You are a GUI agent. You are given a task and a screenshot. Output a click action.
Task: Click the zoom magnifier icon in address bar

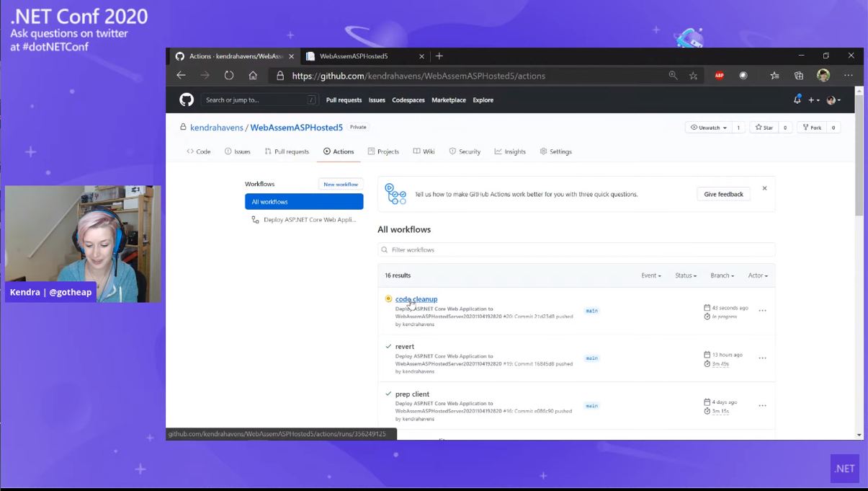[x=673, y=75]
